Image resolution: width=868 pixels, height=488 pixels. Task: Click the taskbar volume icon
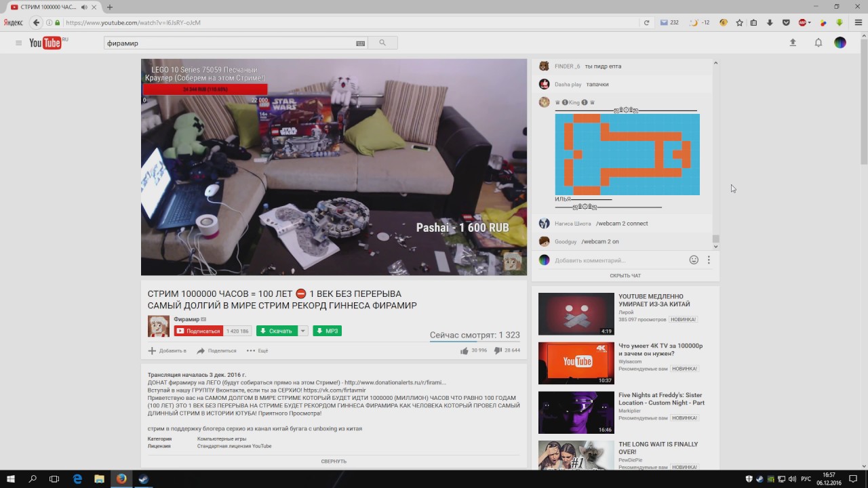792,479
